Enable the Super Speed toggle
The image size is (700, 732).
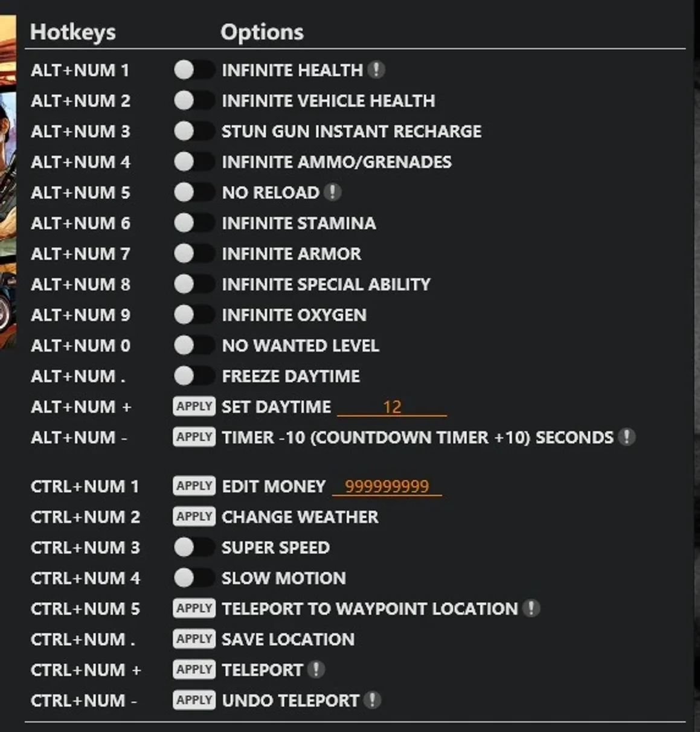[x=194, y=547]
